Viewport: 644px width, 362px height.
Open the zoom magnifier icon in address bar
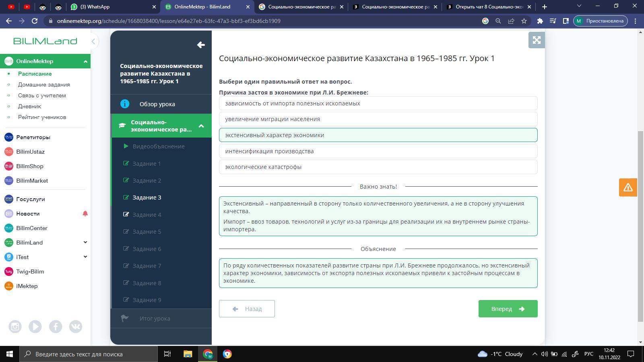(x=498, y=21)
